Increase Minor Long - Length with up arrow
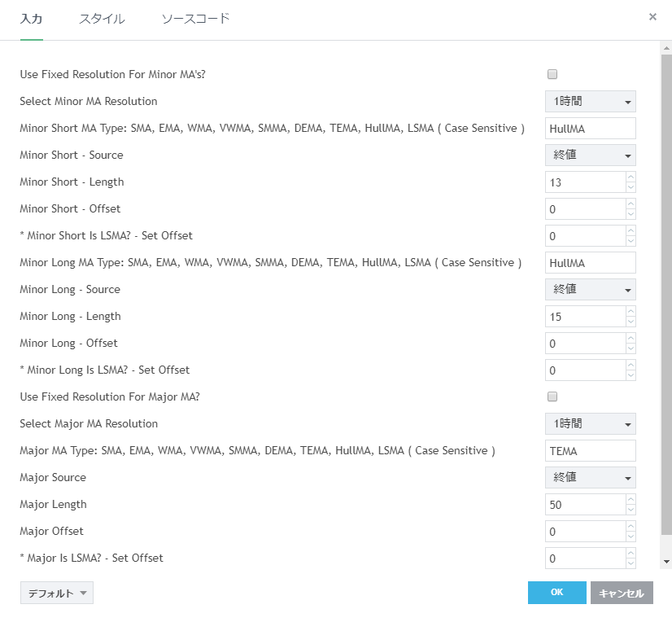The width and height of the screenshot is (672, 622). pos(631,312)
